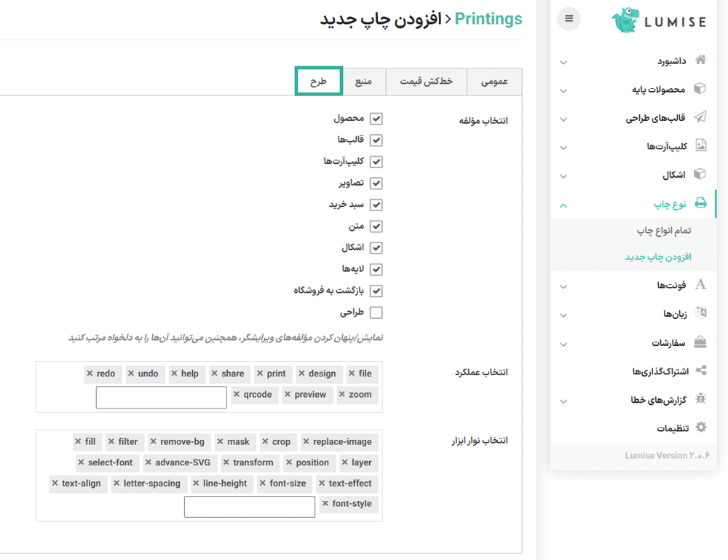Click the انتخاب عملکرد tag input field
The image size is (728, 560).
point(162,397)
